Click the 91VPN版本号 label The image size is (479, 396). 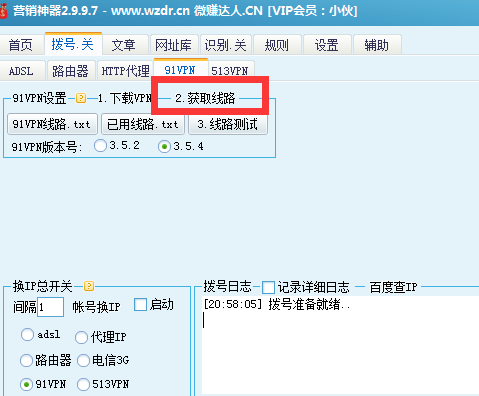[x=47, y=147]
